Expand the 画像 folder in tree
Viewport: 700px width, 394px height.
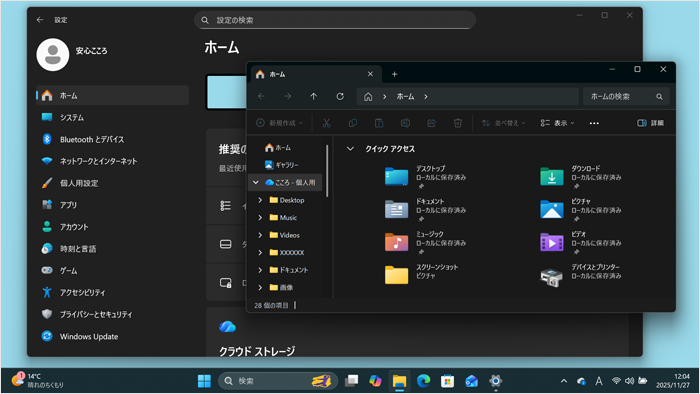click(260, 288)
